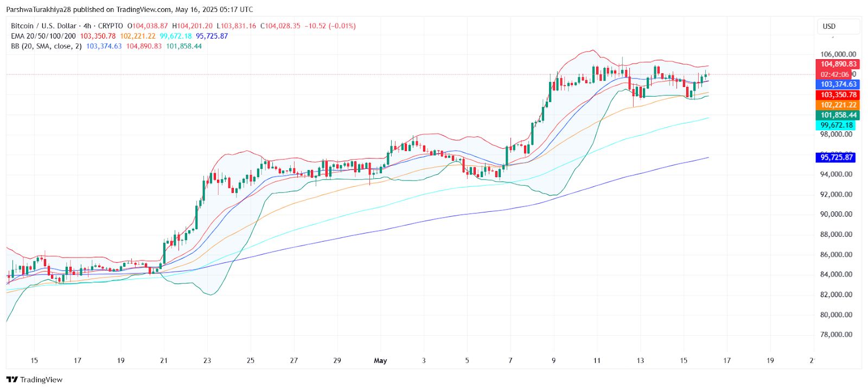Click the publisher line mentioning TradingView.com
Viewport: 868px width, 390px height.
[129, 10]
